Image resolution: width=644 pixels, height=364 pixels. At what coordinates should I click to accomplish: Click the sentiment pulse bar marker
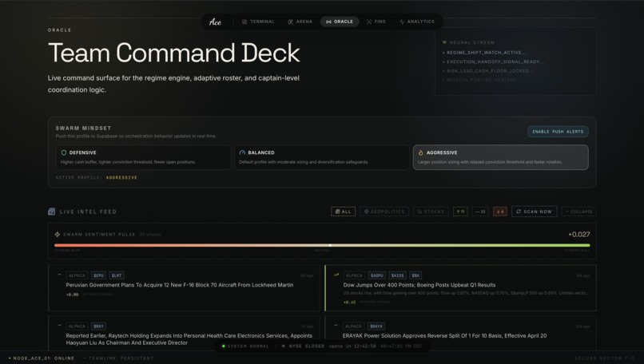pos(330,245)
